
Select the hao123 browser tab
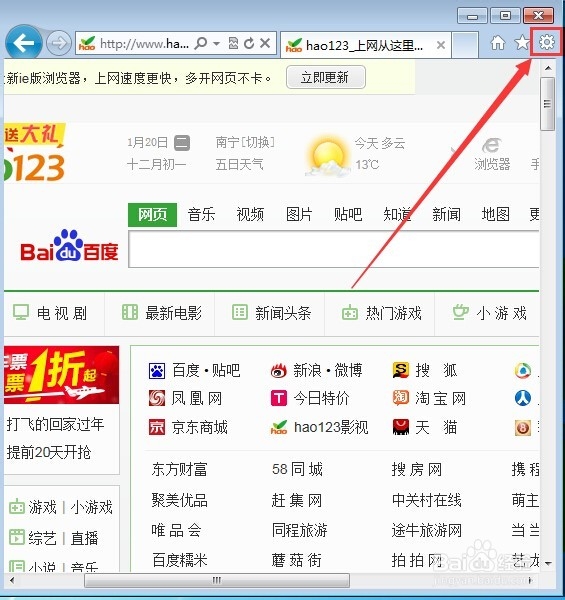coord(365,46)
